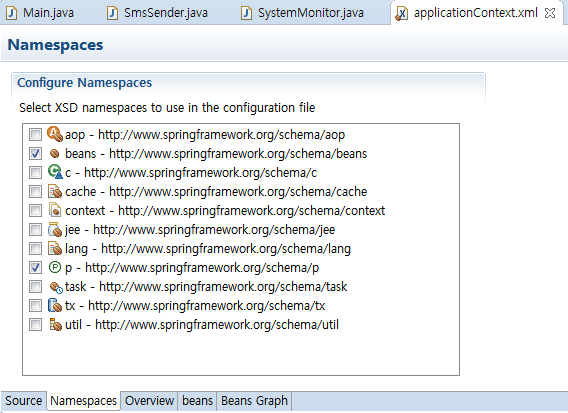The image size is (568, 413).
Task: Tick the task namespace checkbox
Action: click(x=35, y=287)
